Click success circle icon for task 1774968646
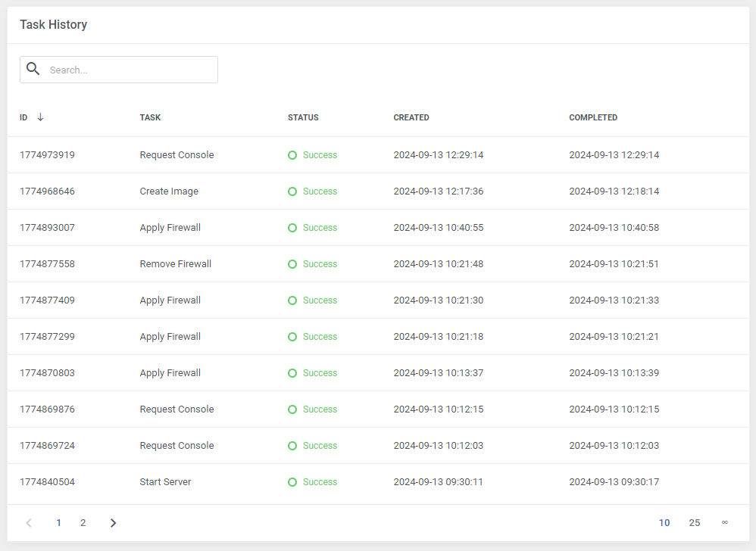This screenshot has height=551, width=756. pos(292,191)
